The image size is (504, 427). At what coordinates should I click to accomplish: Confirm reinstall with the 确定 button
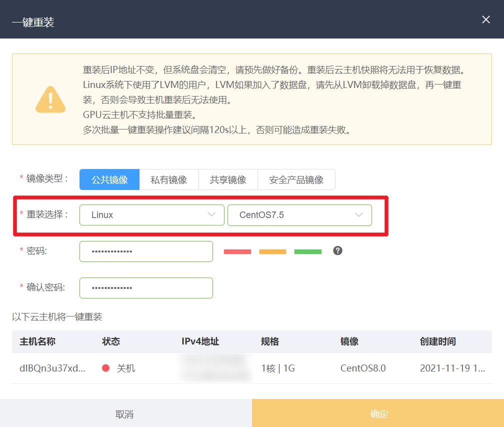[378, 413]
